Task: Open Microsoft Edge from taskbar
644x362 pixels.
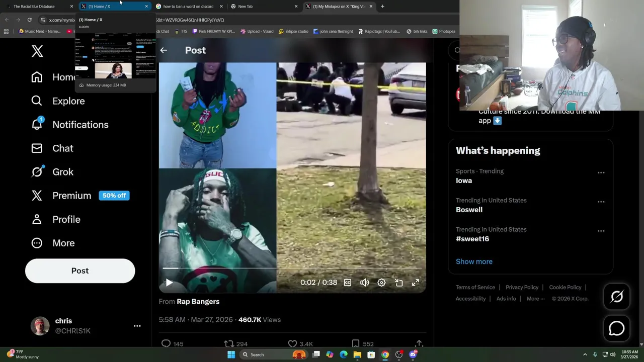Action: (x=343, y=354)
